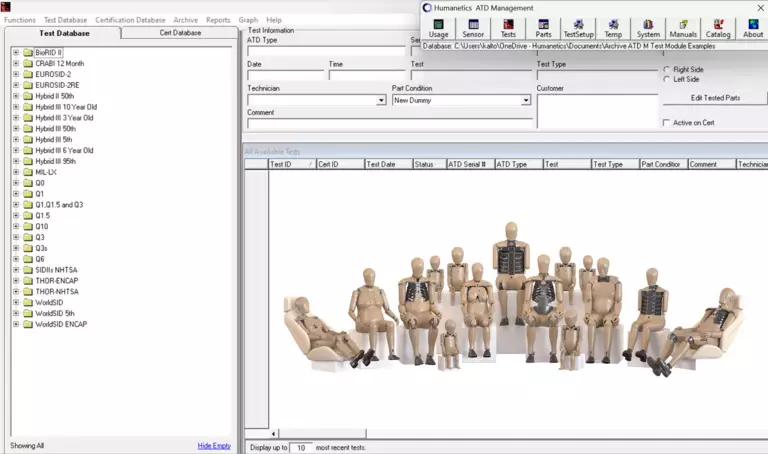768x454 pixels.
Task: Click the Date input field
Action: (286, 75)
